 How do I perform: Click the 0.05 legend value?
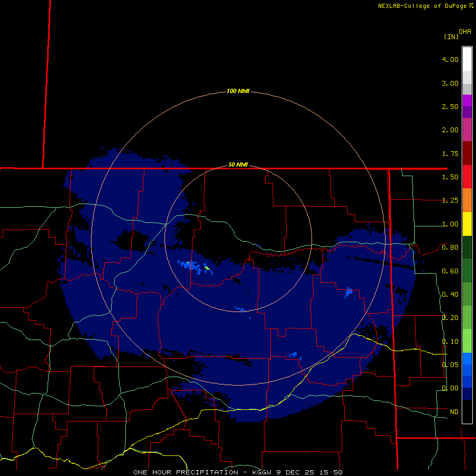tap(450, 364)
